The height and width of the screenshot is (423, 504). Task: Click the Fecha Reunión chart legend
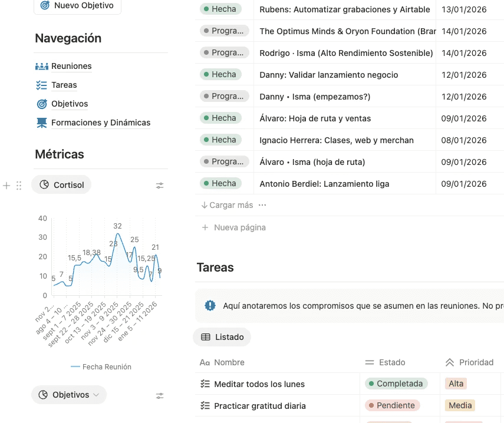[101, 367]
